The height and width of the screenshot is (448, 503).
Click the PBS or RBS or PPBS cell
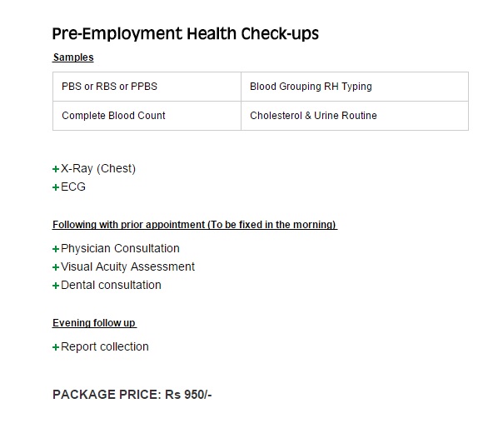(x=147, y=87)
